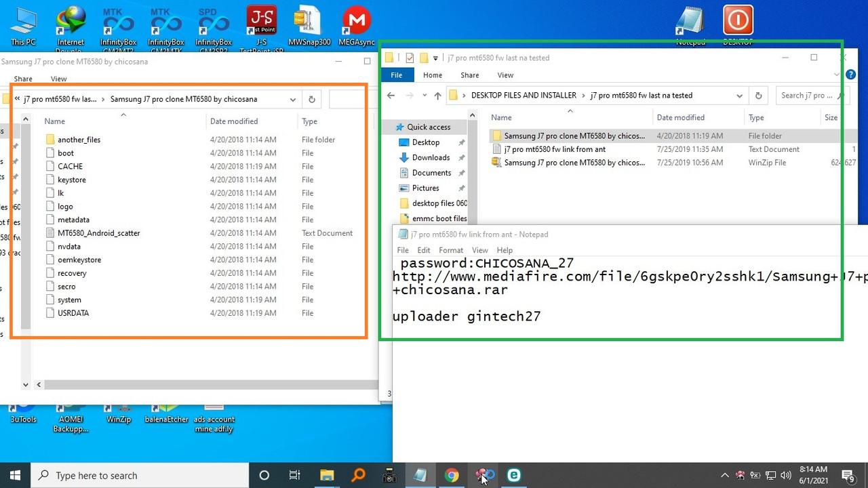Open Notepad Edit menu
This screenshot has width=868, height=488.
click(424, 250)
